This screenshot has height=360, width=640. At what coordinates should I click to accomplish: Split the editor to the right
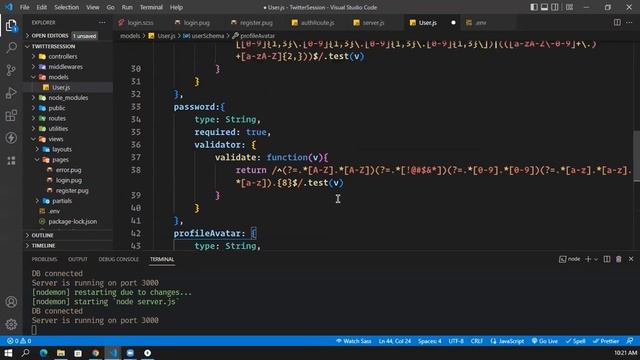[x=617, y=22]
